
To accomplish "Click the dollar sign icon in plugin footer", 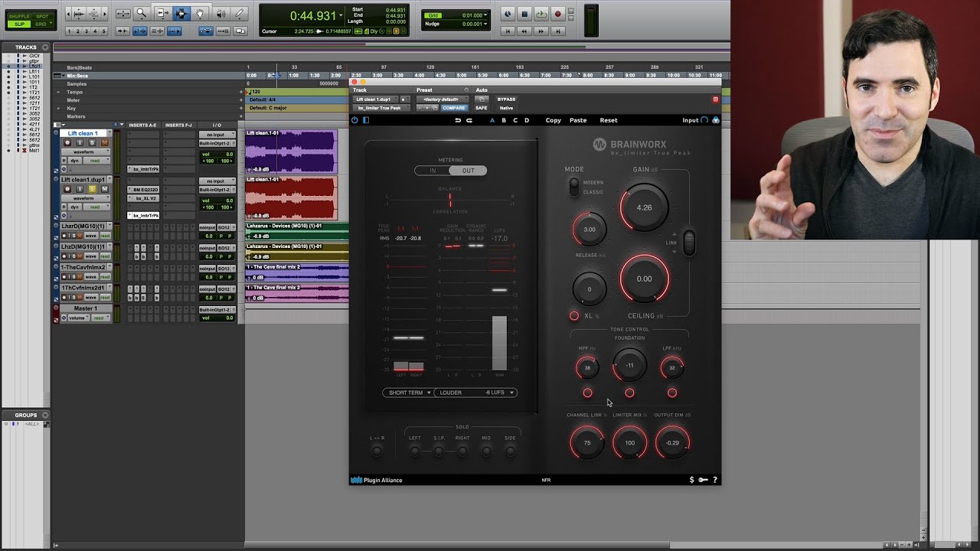I will [691, 480].
